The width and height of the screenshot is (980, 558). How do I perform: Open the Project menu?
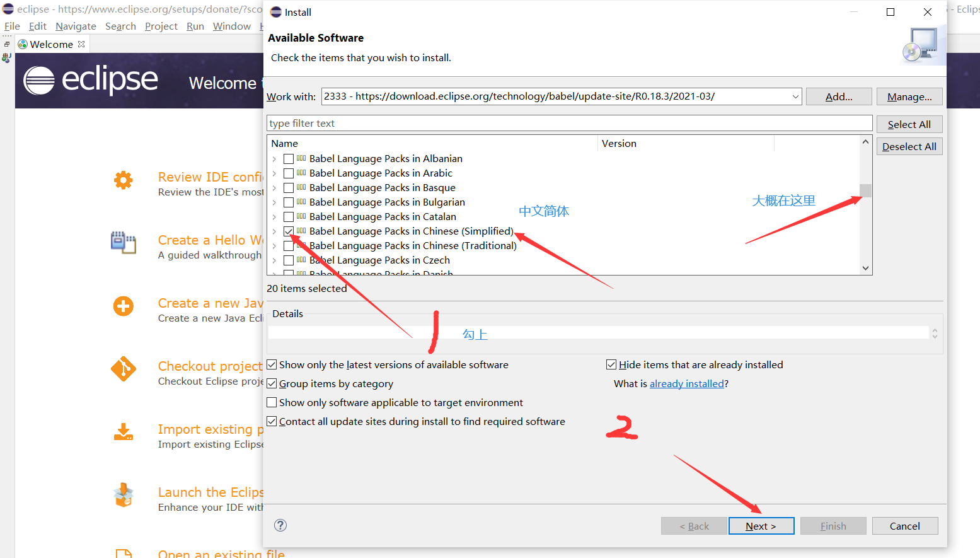coord(161,26)
